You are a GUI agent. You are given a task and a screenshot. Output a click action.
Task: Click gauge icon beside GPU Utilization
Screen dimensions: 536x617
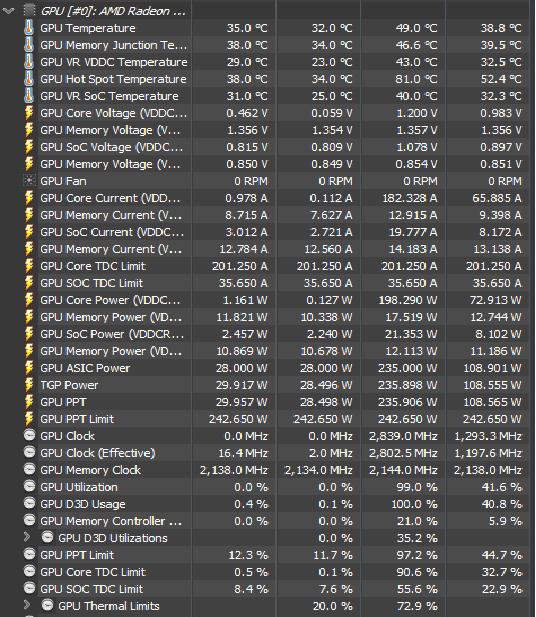coord(30,486)
